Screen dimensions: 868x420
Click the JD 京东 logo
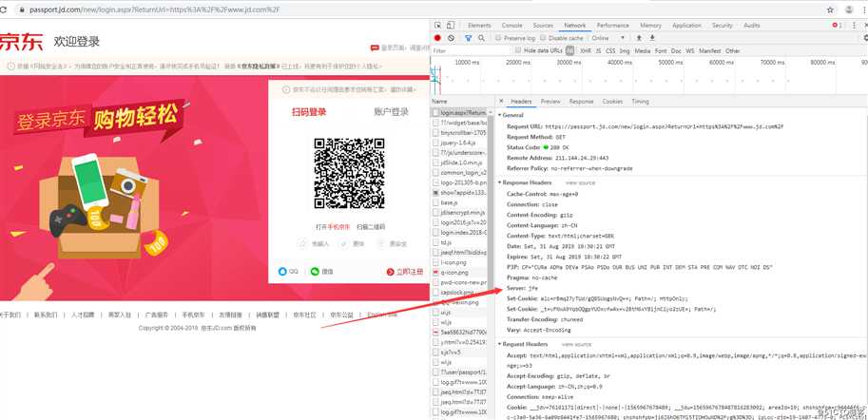(x=21, y=42)
